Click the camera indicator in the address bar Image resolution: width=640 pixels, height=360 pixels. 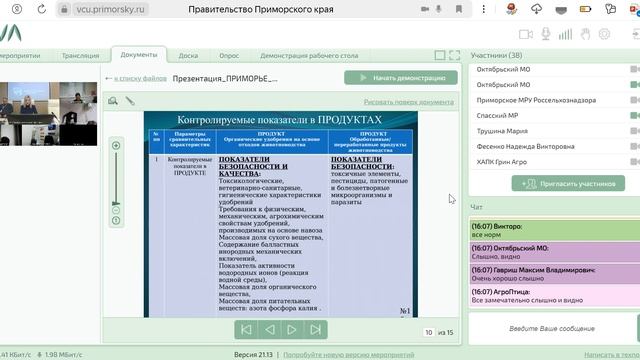coord(425,9)
